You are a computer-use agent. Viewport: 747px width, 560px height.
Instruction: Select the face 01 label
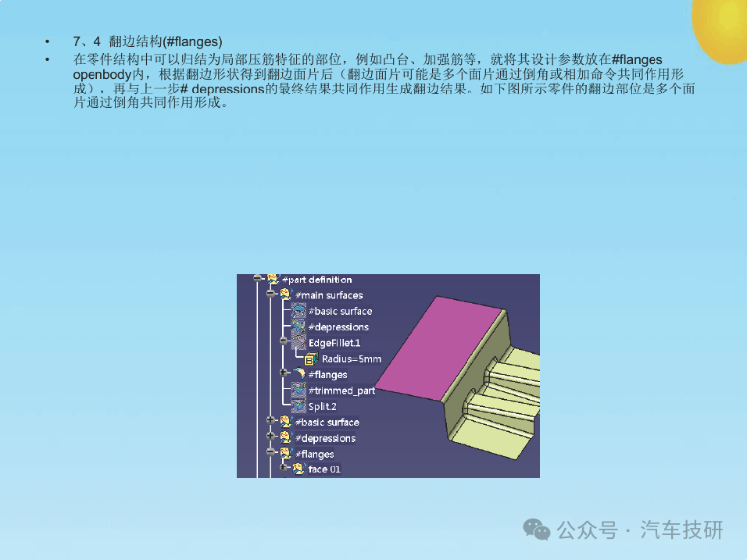(324, 469)
